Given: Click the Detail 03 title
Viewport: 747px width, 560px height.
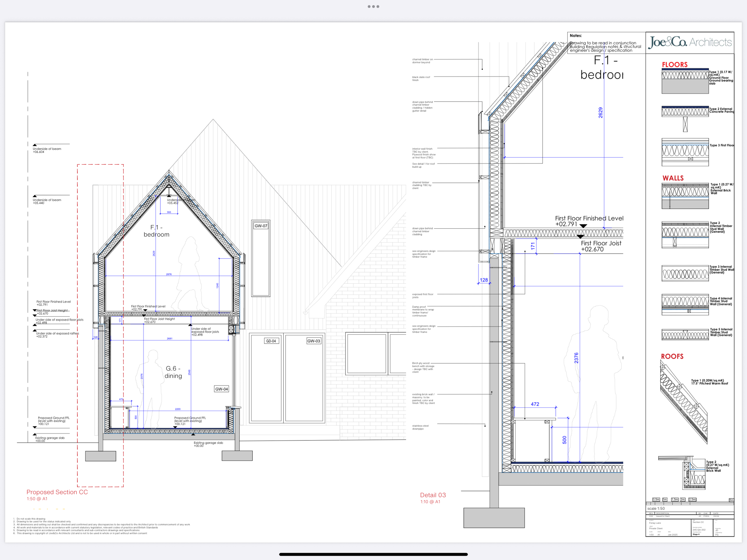Looking at the screenshot, I should point(433,495).
